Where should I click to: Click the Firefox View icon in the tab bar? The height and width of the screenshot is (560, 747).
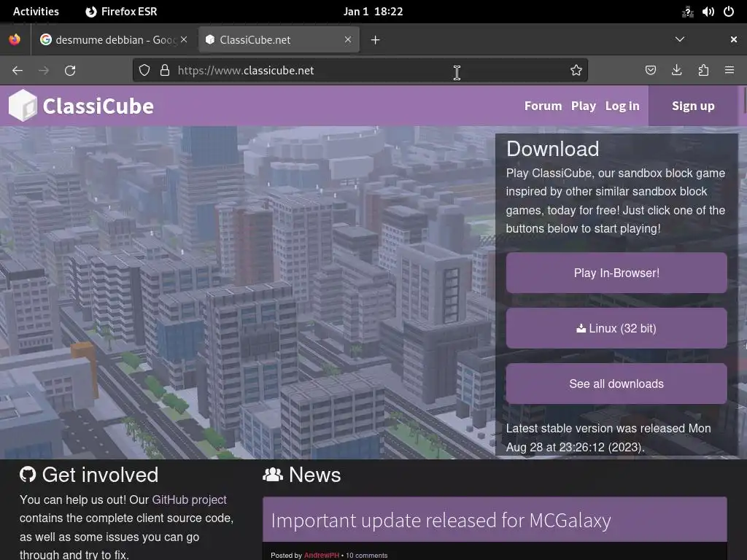pyautogui.click(x=15, y=39)
